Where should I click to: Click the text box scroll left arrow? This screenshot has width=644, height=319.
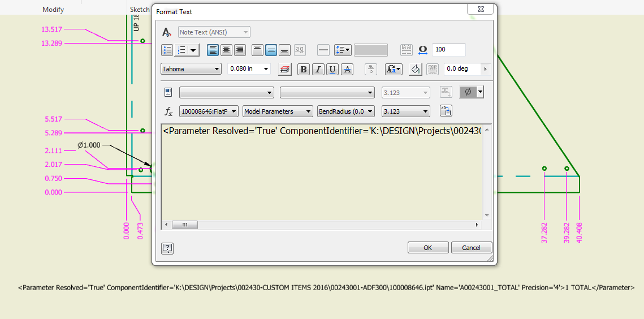pyautogui.click(x=166, y=225)
